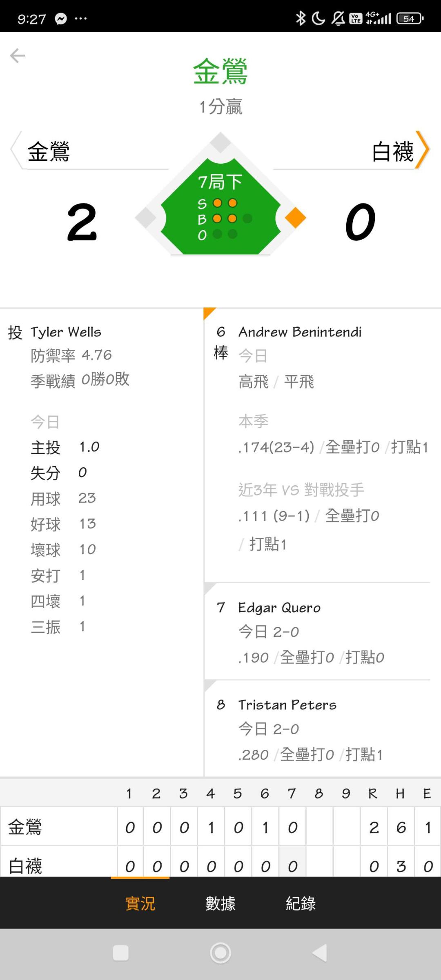
Task: Switch to the 紀錄 tab
Action: click(301, 903)
